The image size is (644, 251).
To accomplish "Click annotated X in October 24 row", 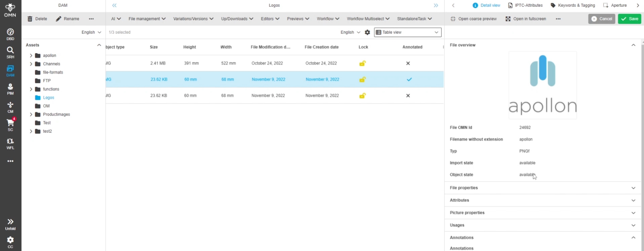I will coord(408,63).
